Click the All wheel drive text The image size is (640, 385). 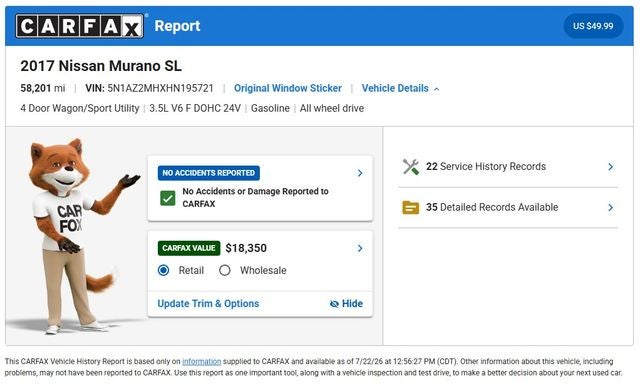coord(332,109)
